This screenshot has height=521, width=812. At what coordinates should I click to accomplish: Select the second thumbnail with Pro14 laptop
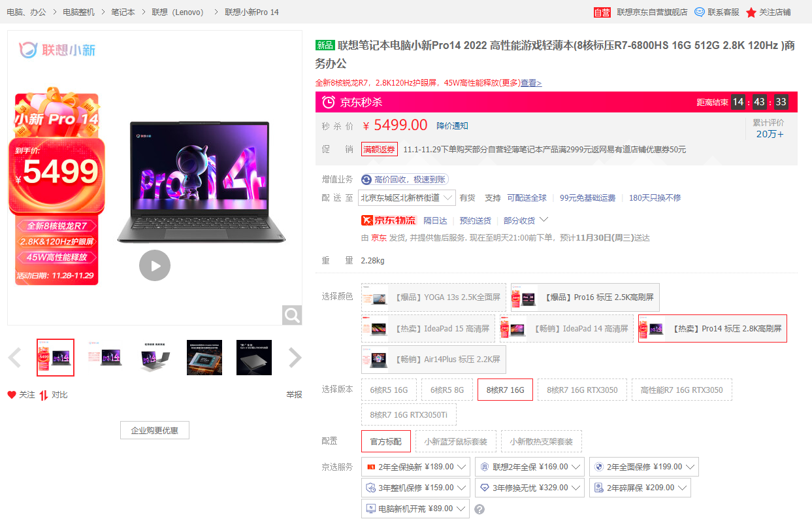coord(105,358)
